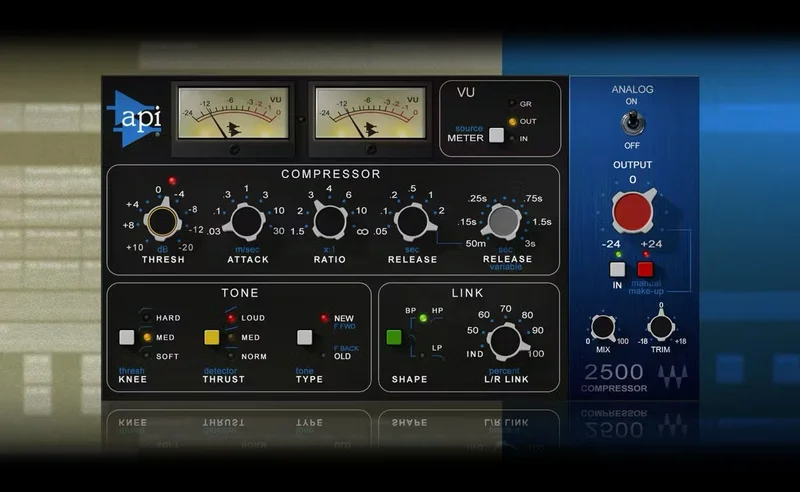
Task: Click the TONE section title
Action: [x=240, y=292]
